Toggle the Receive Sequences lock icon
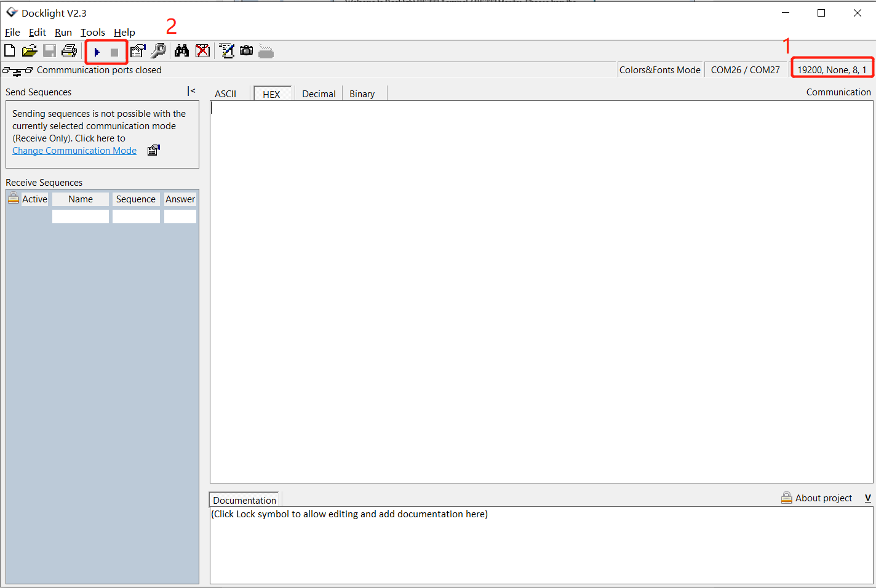This screenshot has width=876, height=588. tap(14, 197)
